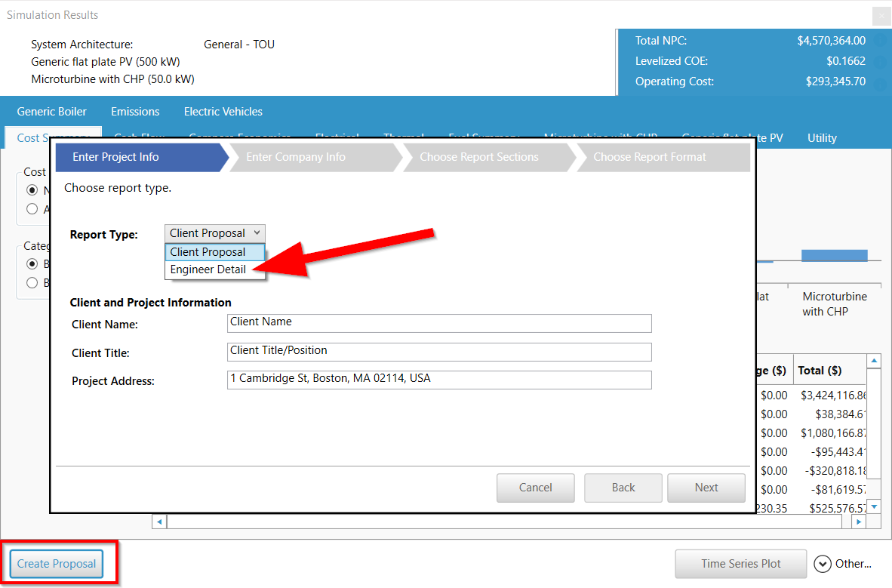892x588 pixels.
Task: Select the lower radio button in Categorize group
Action: click(32, 283)
